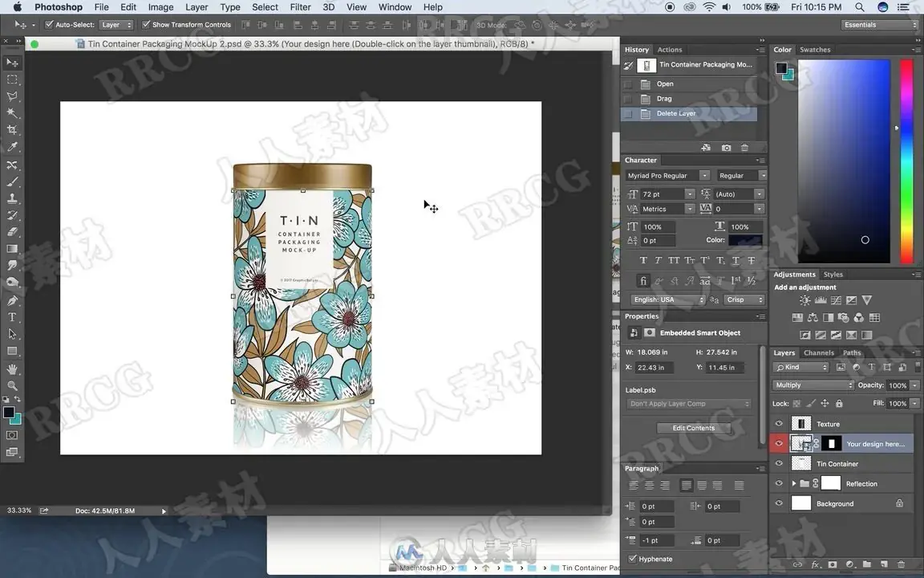
Task: Select the Lasso tool
Action: click(x=12, y=96)
